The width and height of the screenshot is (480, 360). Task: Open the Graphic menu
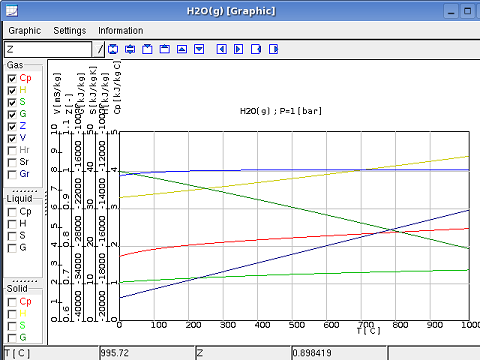click(x=25, y=31)
